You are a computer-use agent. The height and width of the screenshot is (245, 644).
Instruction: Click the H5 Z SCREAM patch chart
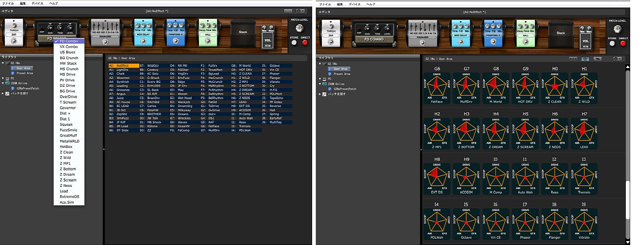(525, 131)
